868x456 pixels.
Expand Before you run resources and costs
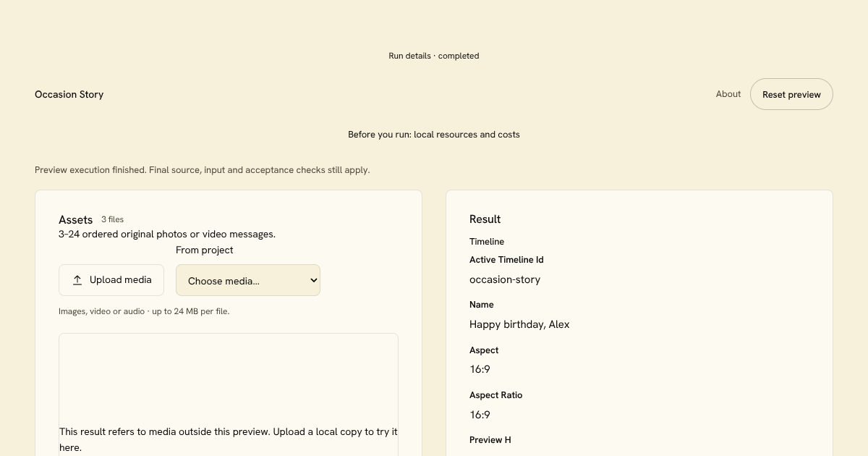(434, 135)
